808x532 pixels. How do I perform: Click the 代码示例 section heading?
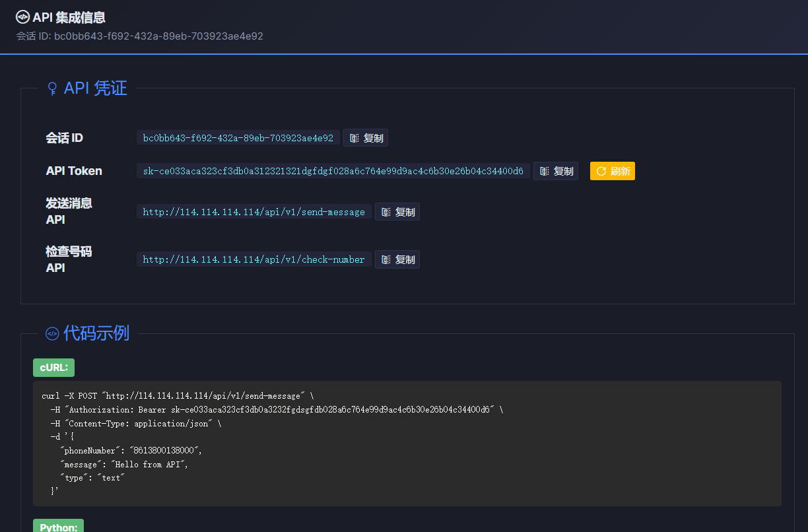point(96,333)
